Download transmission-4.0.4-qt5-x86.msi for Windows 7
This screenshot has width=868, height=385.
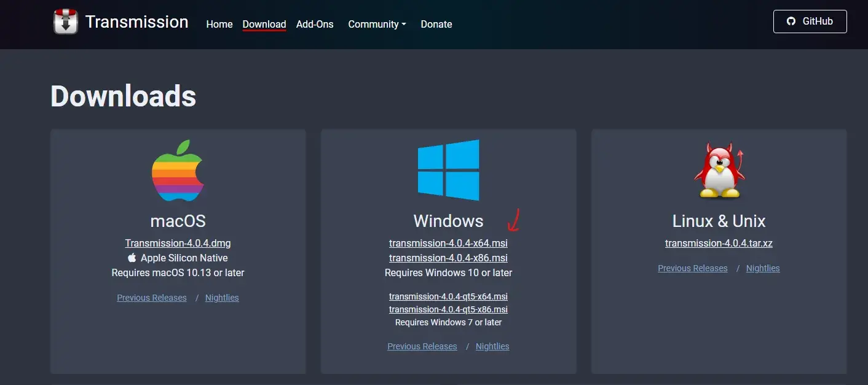tap(448, 309)
